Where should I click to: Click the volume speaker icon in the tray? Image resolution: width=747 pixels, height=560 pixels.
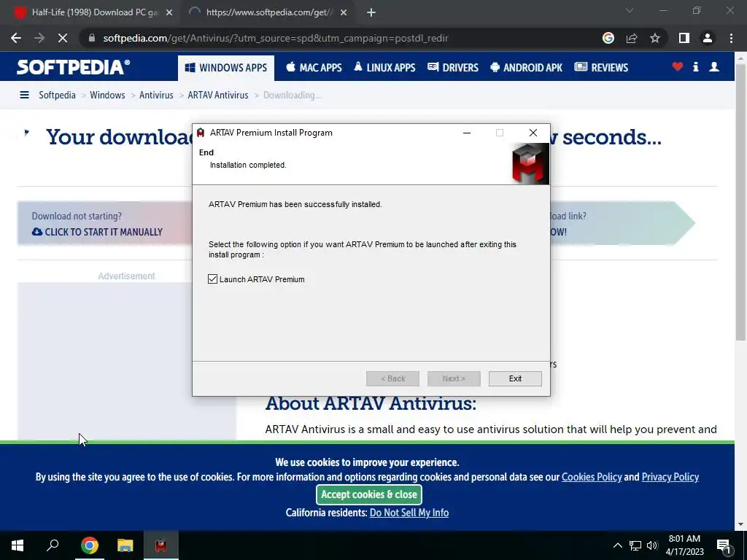651,545
